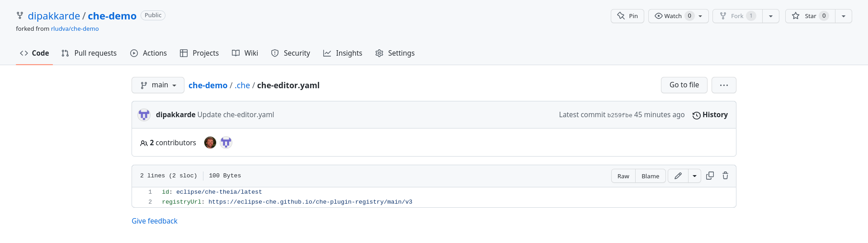Open the Settings tab
The height and width of the screenshot is (243, 868).
395,53
